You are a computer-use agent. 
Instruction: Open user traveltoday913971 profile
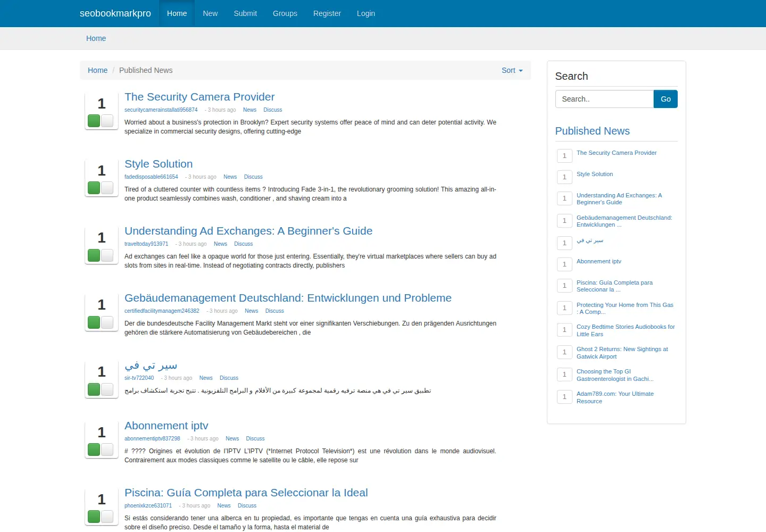[x=146, y=244]
